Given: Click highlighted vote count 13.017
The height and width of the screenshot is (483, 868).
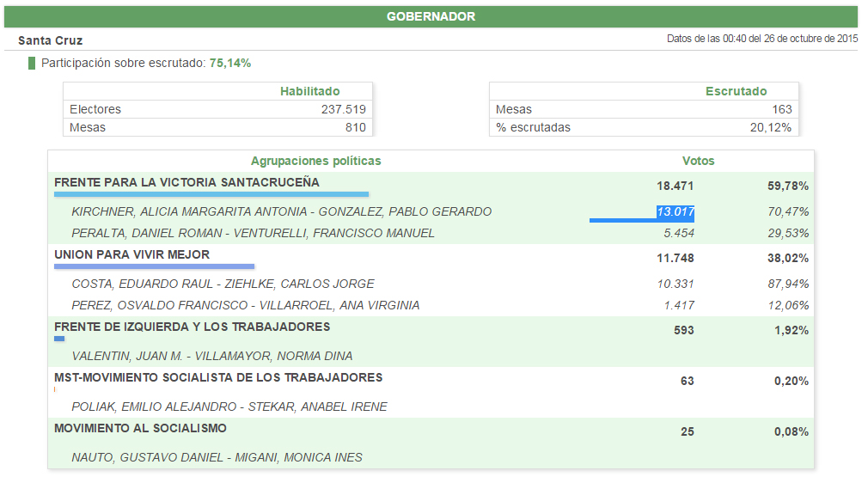Looking at the screenshot, I should coord(675,211).
